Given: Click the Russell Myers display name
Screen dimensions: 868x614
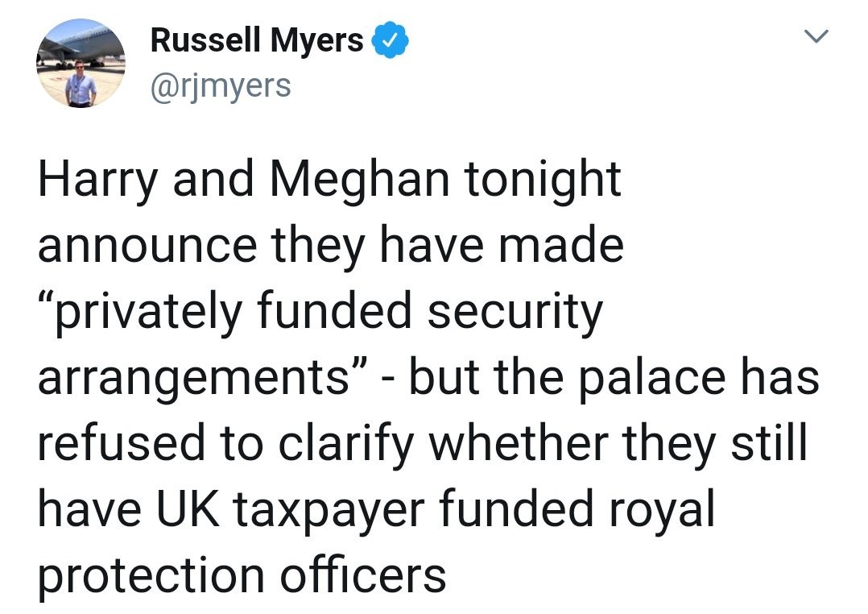Looking at the screenshot, I should (257, 40).
